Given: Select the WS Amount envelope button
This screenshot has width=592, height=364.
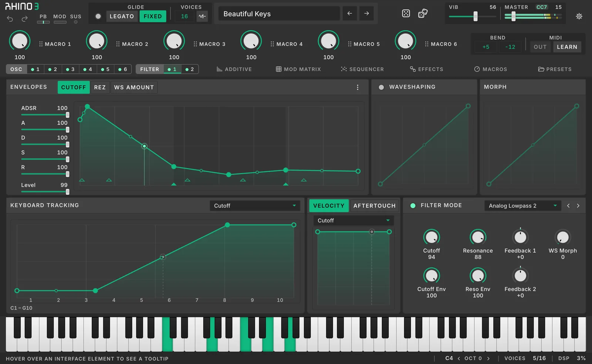Looking at the screenshot, I should point(134,87).
